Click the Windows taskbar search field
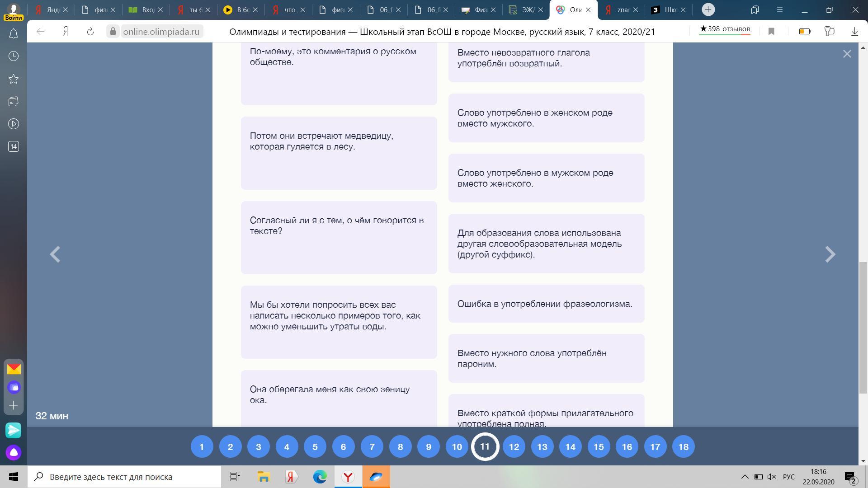Viewport: 868px width, 488px height. [x=124, y=477]
